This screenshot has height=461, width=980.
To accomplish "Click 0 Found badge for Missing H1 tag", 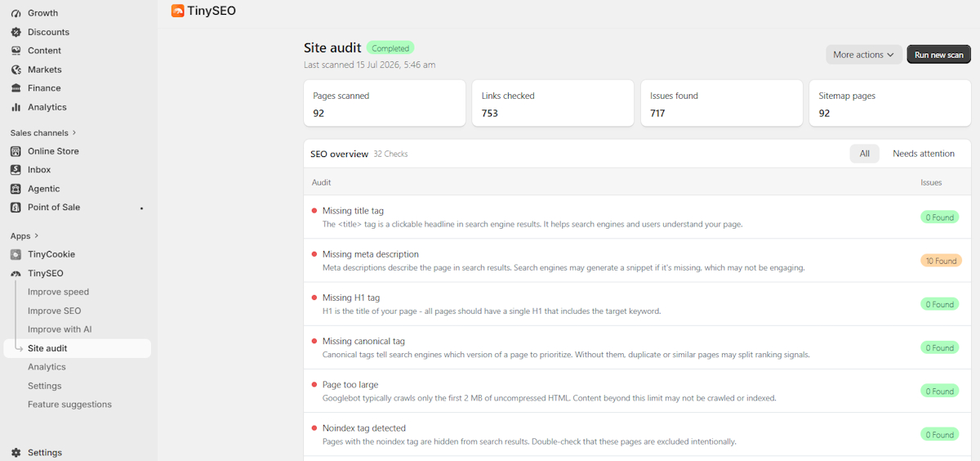I will (x=941, y=304).
